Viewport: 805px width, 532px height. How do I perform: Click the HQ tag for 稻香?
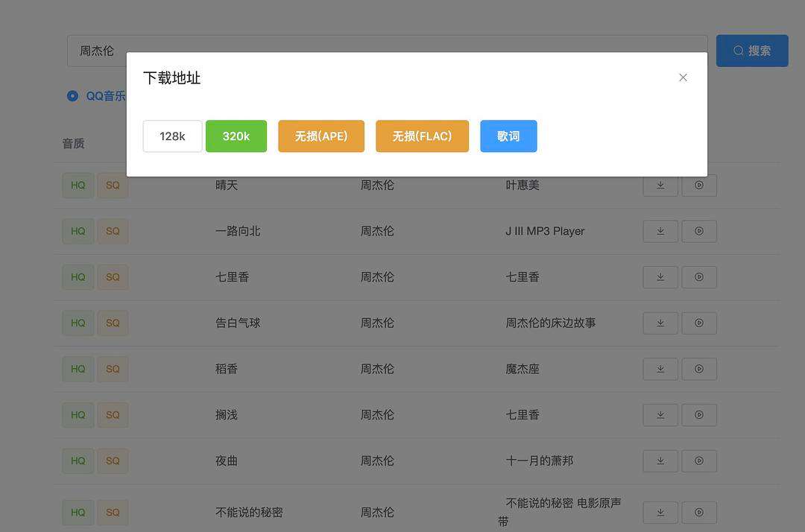point(78,369)
